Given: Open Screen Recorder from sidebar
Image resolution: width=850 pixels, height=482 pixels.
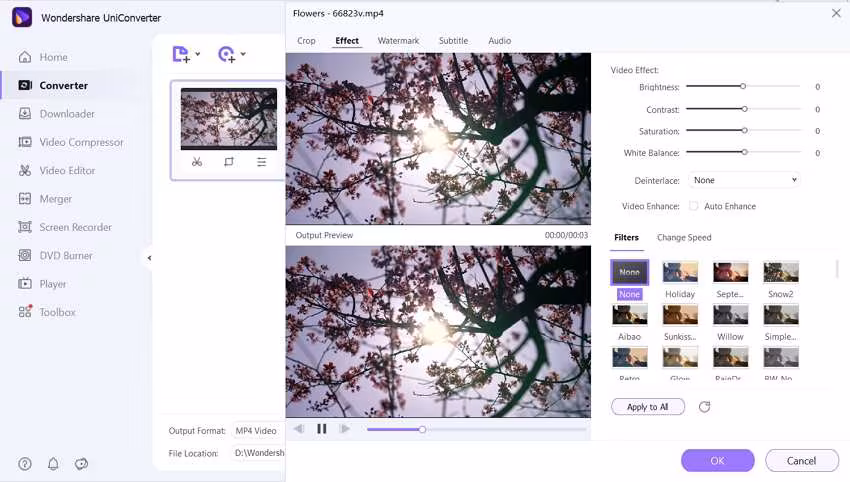Looking at the screenshot, I should click(x=65, y=227).
